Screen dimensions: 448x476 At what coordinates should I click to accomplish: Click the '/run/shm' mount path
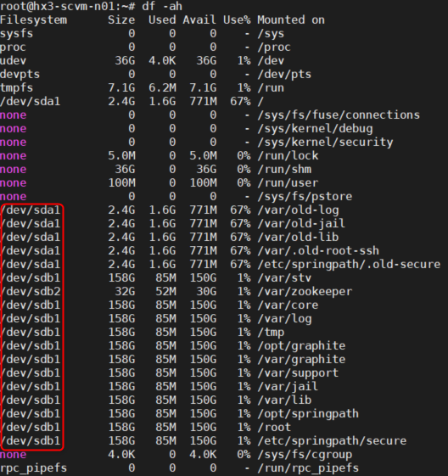click(x=284, y=170)
